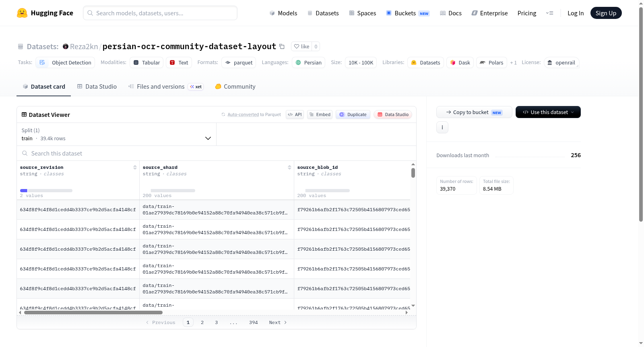Image resolution: width=644 pixels, height=347 pixels.
Task: Focus the Search this dataset field
Action: [x=217, y=153]
